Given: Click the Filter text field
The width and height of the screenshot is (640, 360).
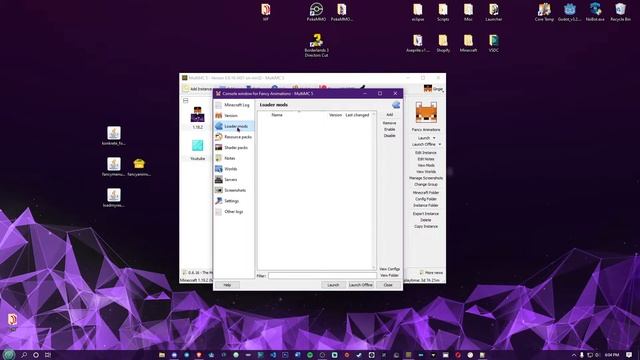Looking at the screenshot, I should pyautogui.click(x=322, y=276).
